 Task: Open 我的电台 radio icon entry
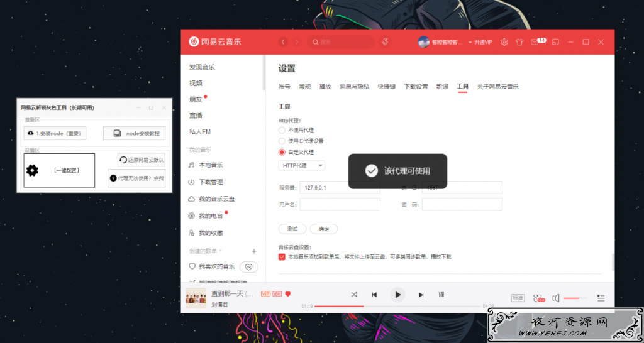(x=206, y=216)
